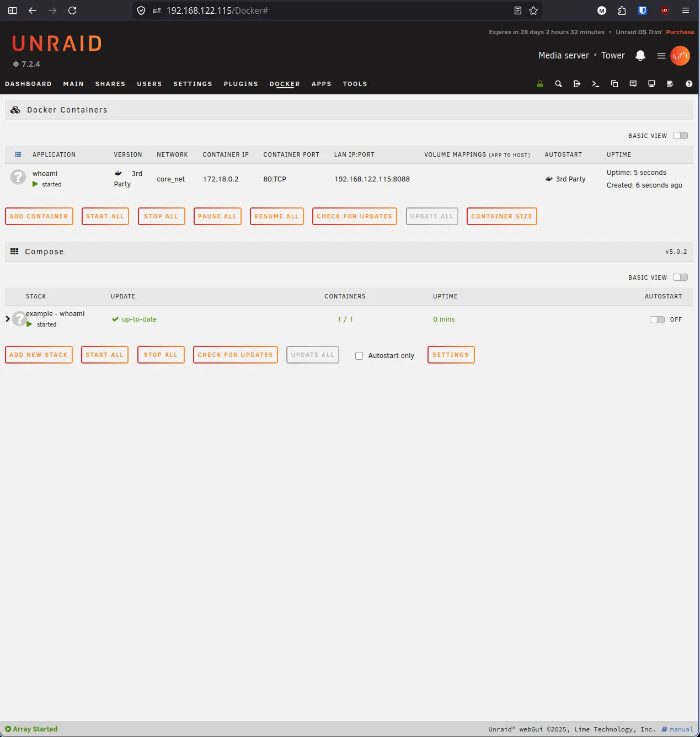Open the Tools tab
The height and width of the screenshot is (737, 700).
355,84
